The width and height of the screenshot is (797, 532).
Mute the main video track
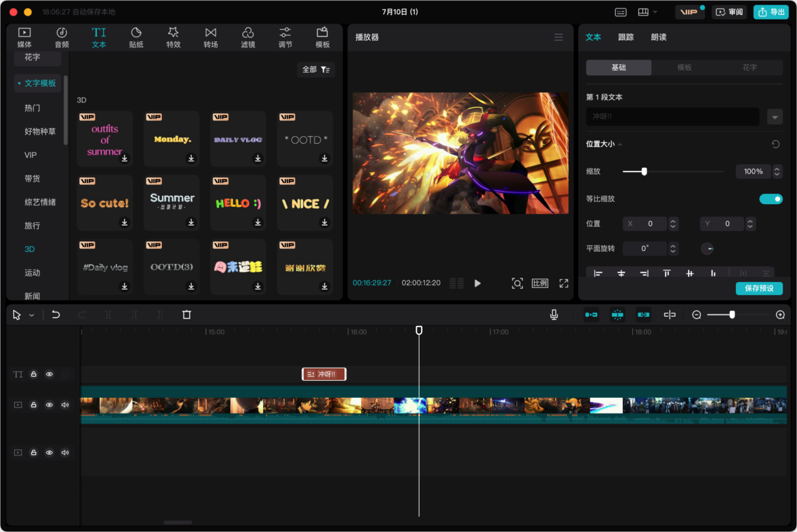tap(65, 405)
